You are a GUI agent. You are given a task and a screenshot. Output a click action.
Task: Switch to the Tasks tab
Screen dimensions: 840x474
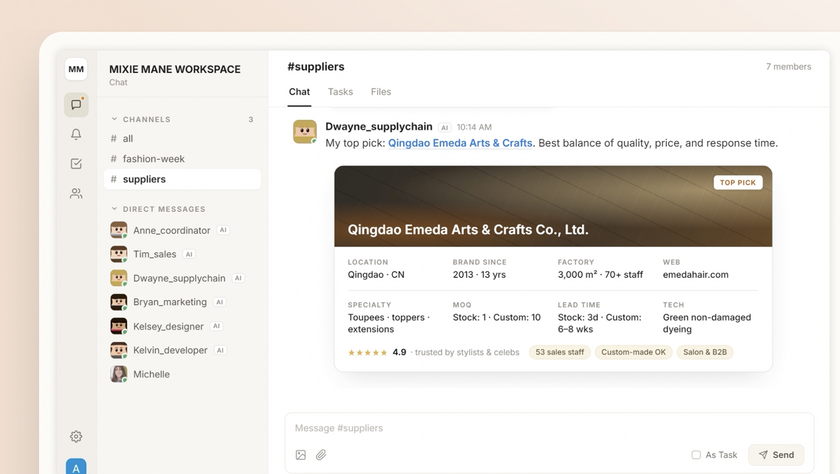click(340, 92)
